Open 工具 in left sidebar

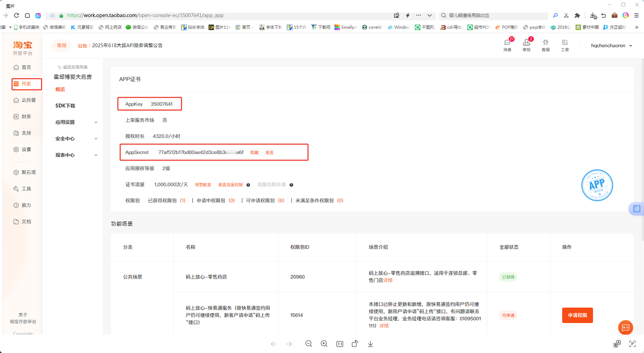pyautogui.click(x=22, y=189)
